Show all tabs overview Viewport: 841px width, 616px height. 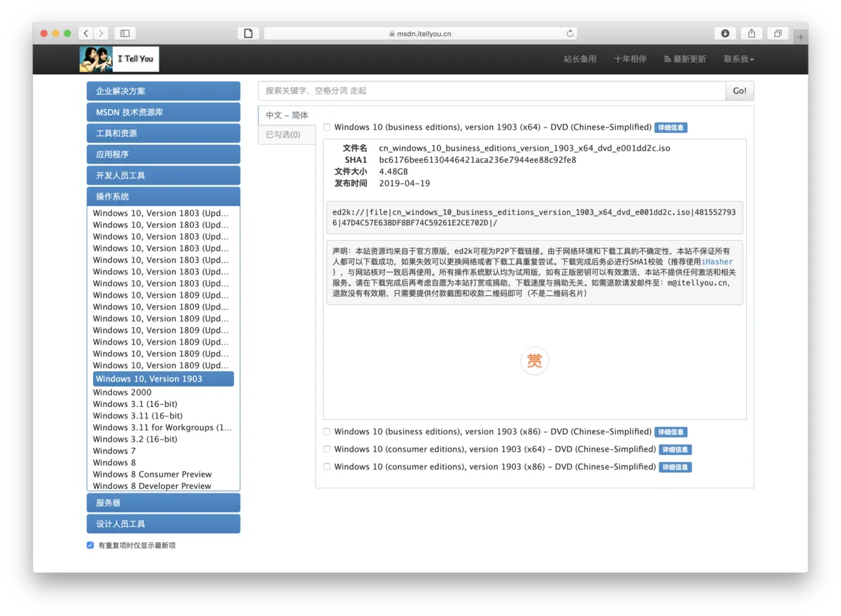(x=778, y=33)
